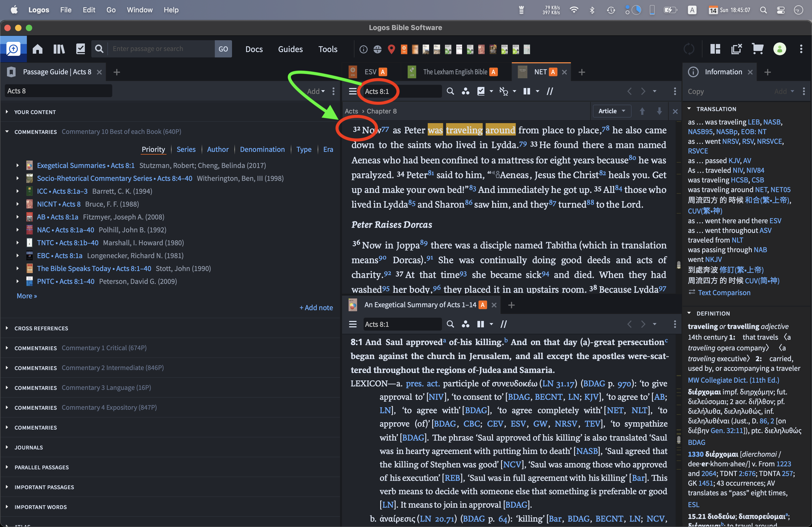Open the Article dropdown
Image resolution: width=812 pixels, height=527 pixels.
coord(612,111)
